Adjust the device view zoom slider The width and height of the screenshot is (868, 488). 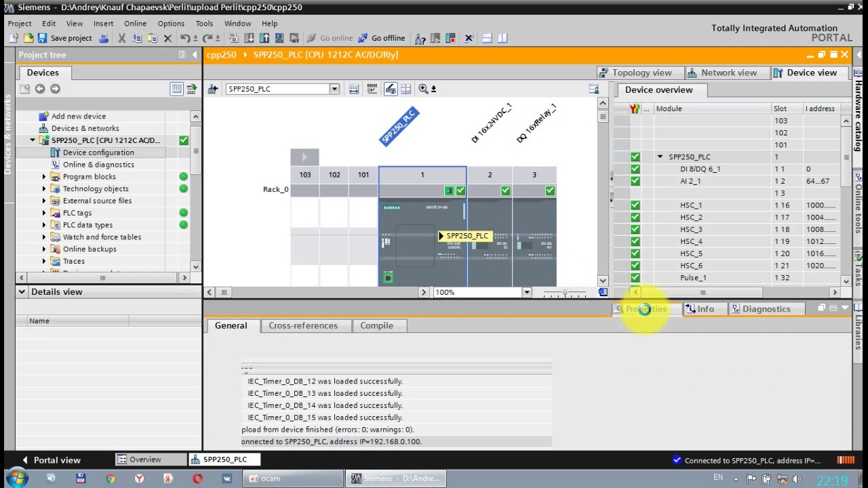(564, 292)
